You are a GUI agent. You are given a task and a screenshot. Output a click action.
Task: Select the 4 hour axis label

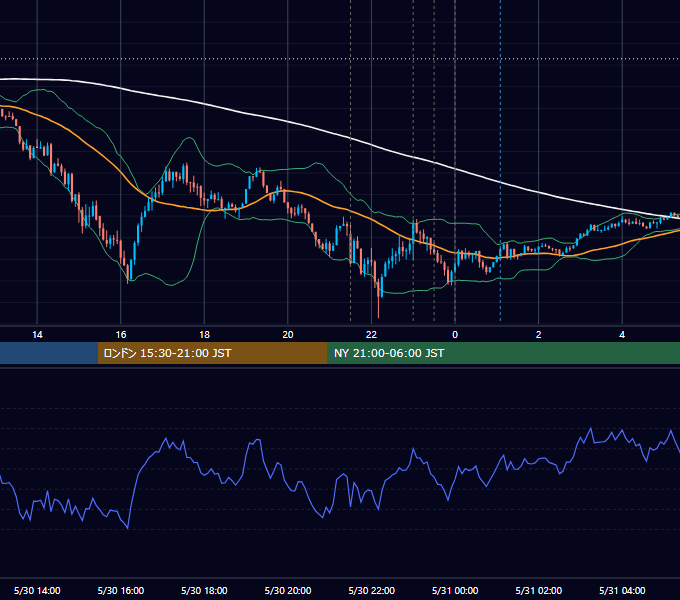[x=622, y=335]
